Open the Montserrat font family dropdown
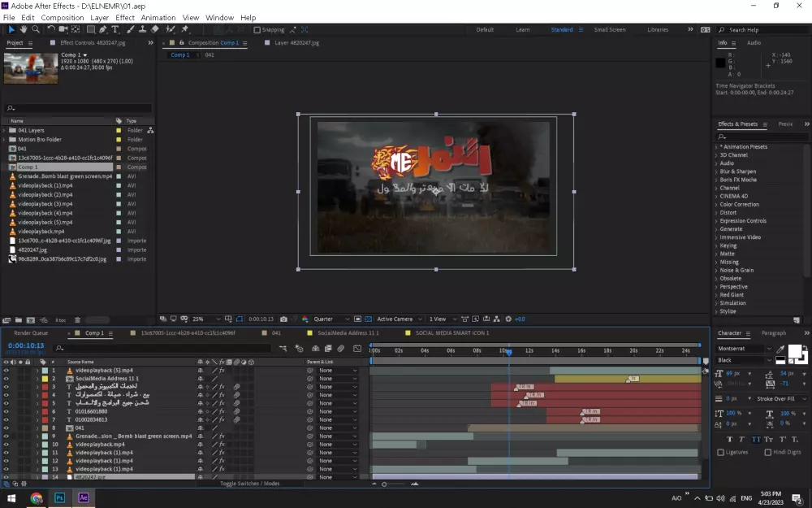 coord(745,349)
